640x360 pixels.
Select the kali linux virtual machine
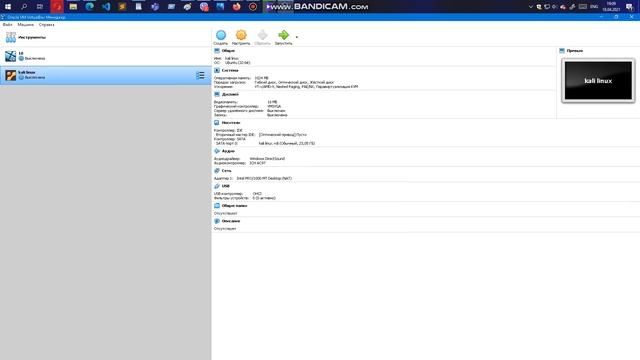pyautogui.click(x=106, y=75)
